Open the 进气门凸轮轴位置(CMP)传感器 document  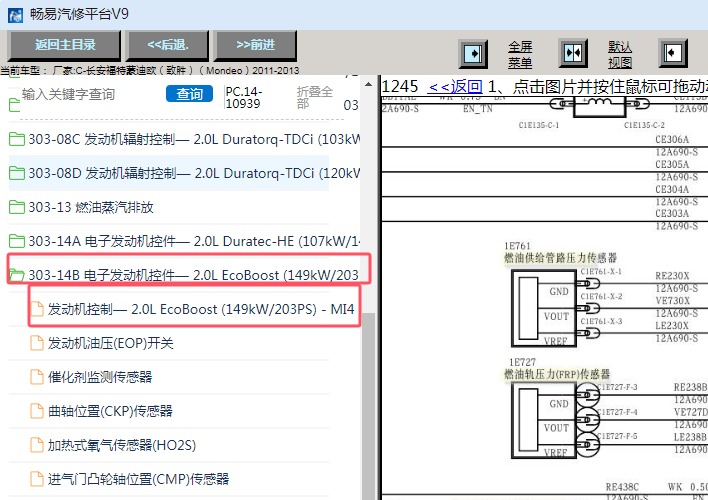130,479
